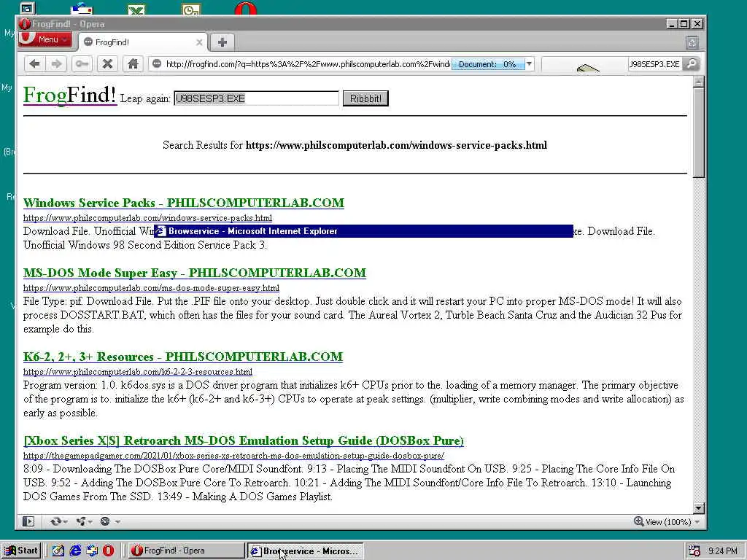
Task: Open the red Opera Menu button
Action: 44,39
